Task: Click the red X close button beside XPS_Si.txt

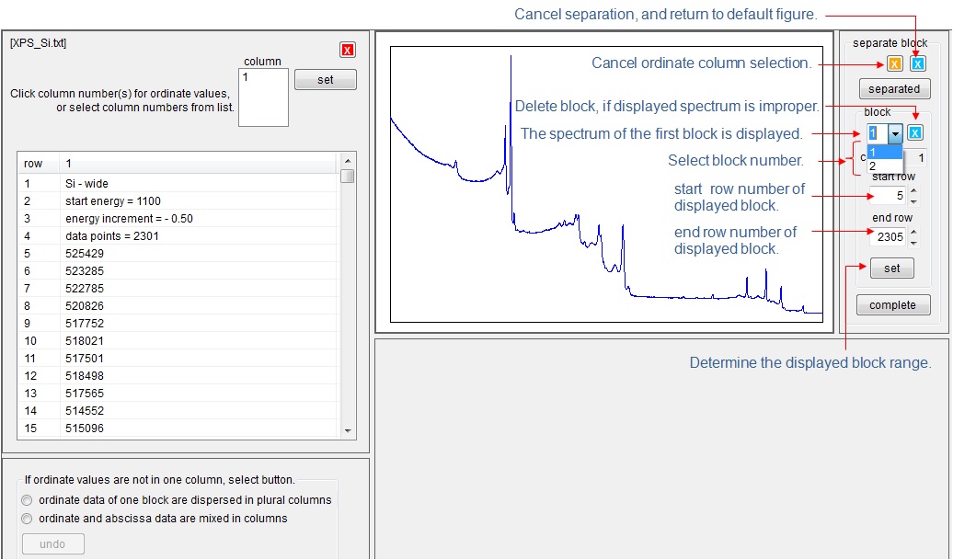Action: pyautogui.click(x=348, y=50)
